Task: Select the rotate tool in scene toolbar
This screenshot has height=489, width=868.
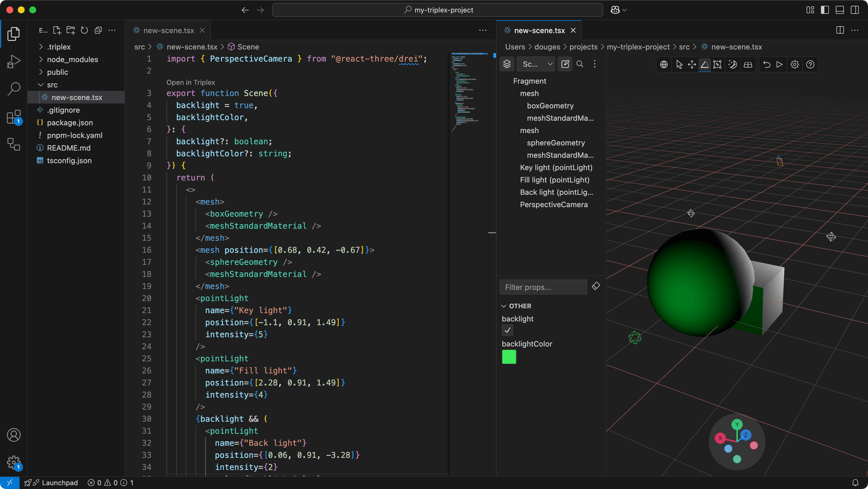Action: (x=704, y=64)
